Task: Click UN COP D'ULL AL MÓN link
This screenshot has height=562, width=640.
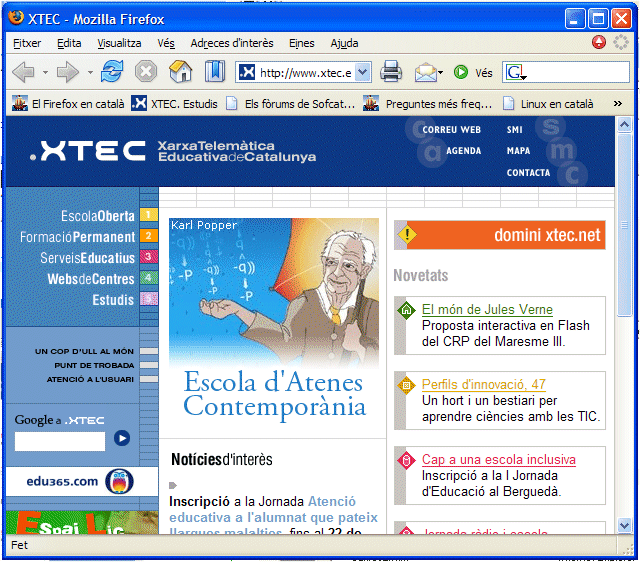Action: coord(84,351)
